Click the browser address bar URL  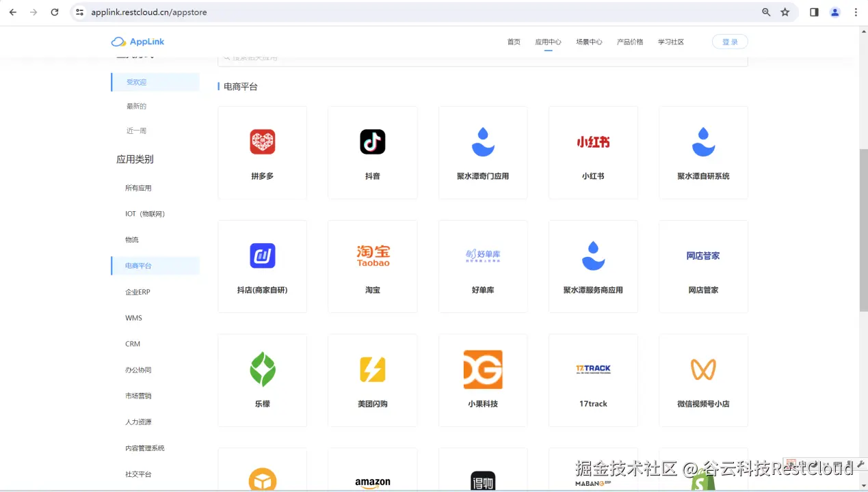pos(149,12)
